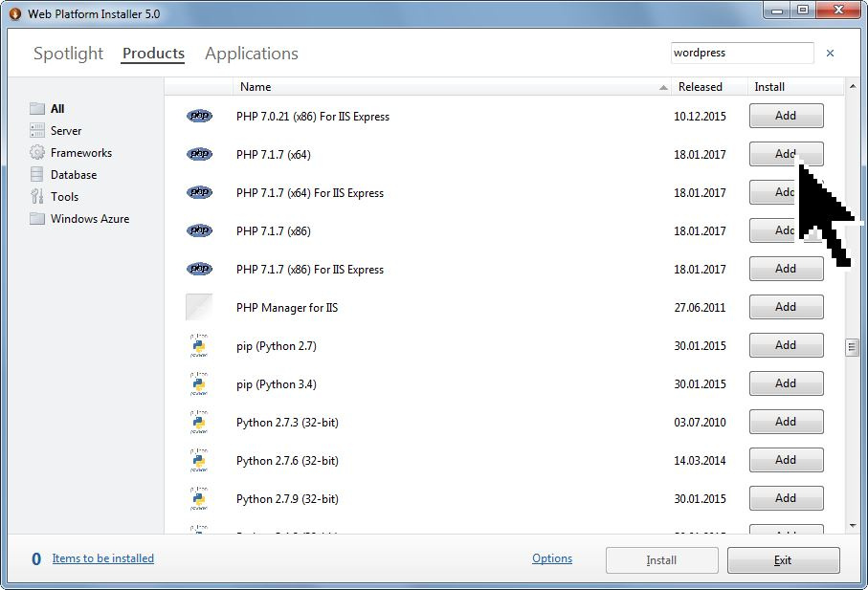Click PHP icon of PHP 7.1.7 (x64) For IIS Express

199,192
